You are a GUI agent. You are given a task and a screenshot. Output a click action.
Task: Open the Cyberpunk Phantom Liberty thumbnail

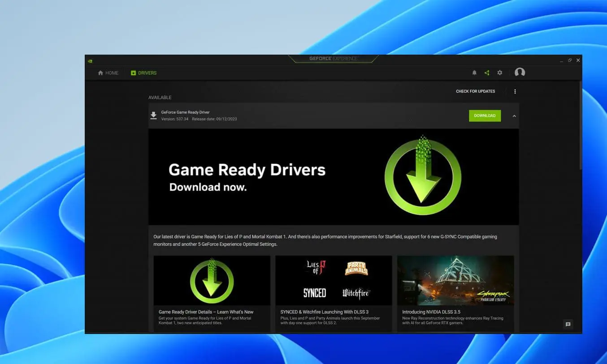click(455, 280)
